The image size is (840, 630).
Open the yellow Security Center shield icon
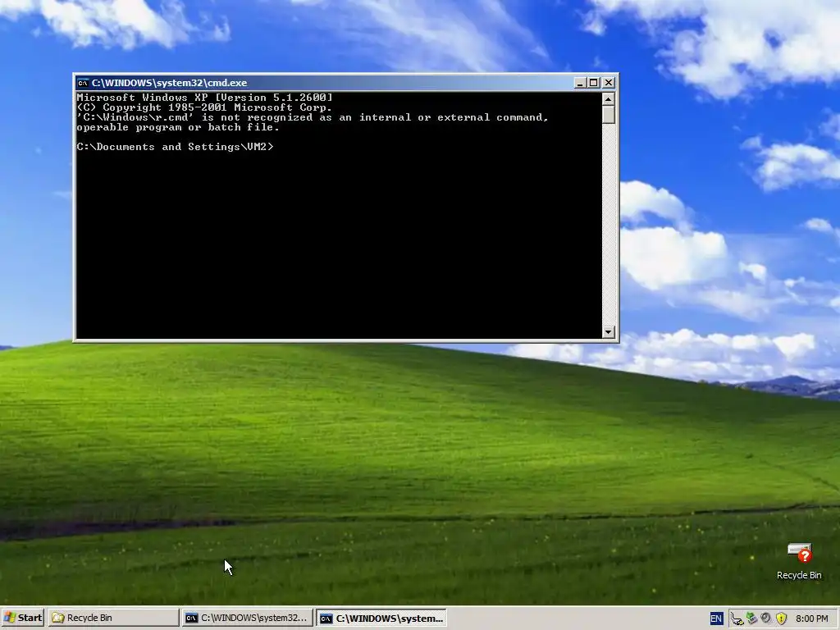781,619
